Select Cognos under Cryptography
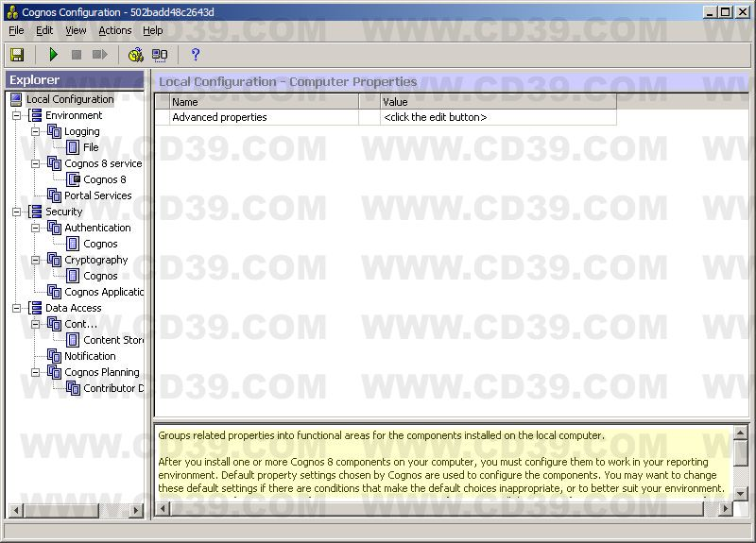The width and height of the screenshot is (756, 543). [x=100, y=276]
